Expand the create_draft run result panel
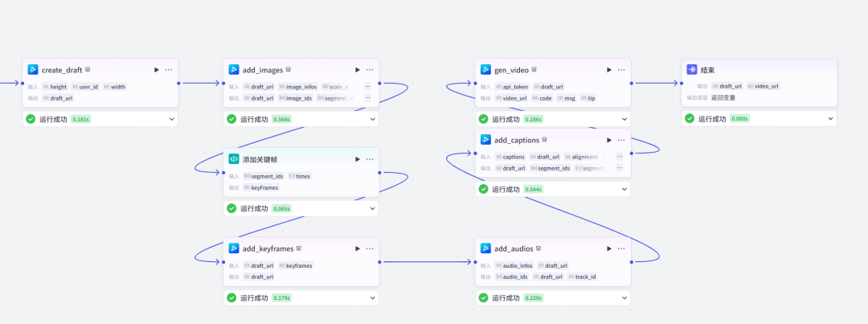Screen dimensions: 868x324 coord(171,119)
